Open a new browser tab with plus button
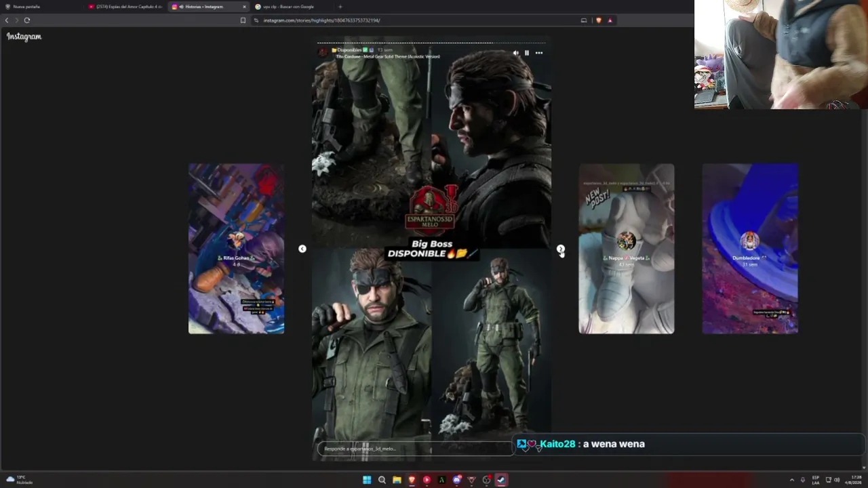This screenshot has height=488, width=868. 340,7
